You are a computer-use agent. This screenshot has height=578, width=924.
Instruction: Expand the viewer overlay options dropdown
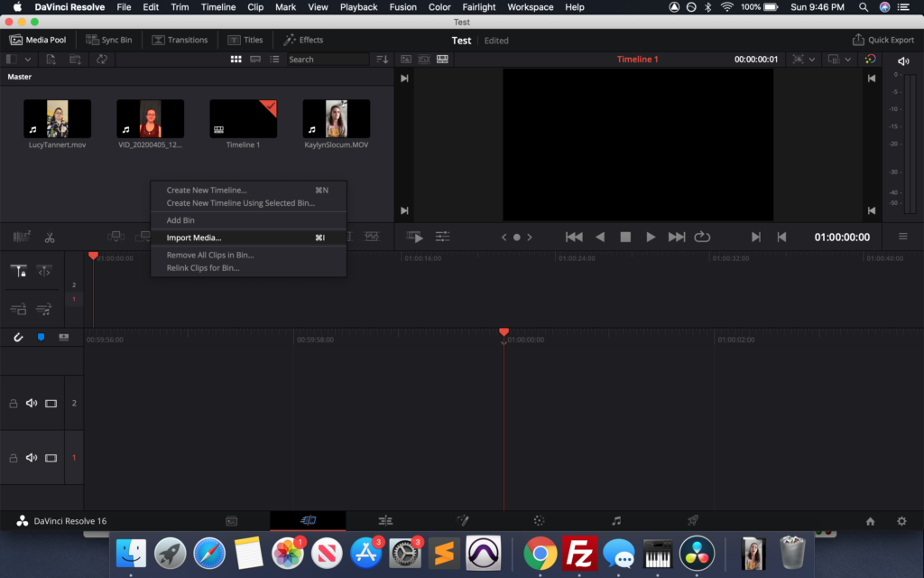[812, 60]
